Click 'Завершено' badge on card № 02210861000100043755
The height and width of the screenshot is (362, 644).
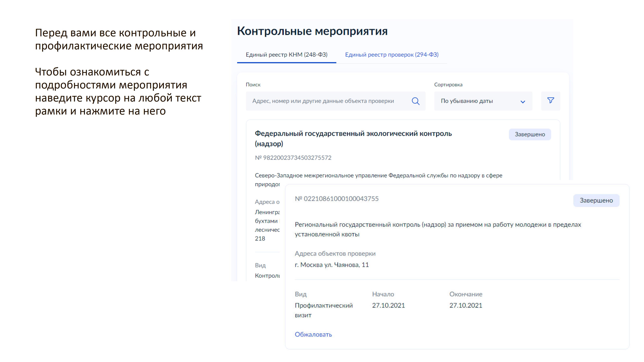596,200
